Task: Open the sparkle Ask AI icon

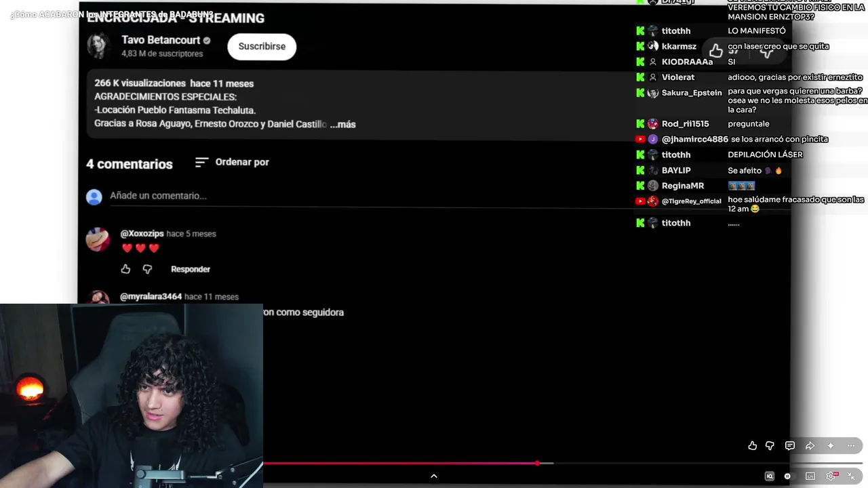Action: click(x=830, y=445)
